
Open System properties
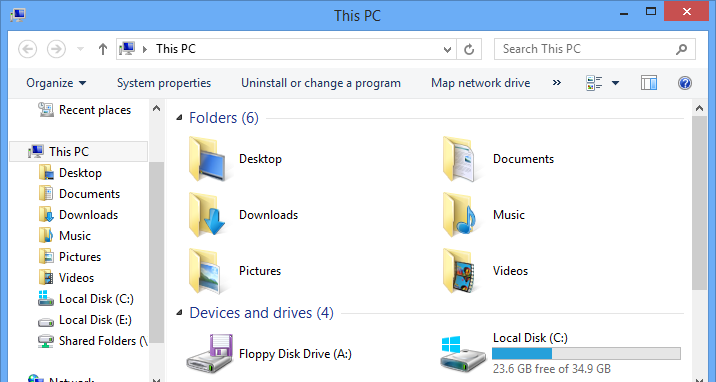coord(164,83)
